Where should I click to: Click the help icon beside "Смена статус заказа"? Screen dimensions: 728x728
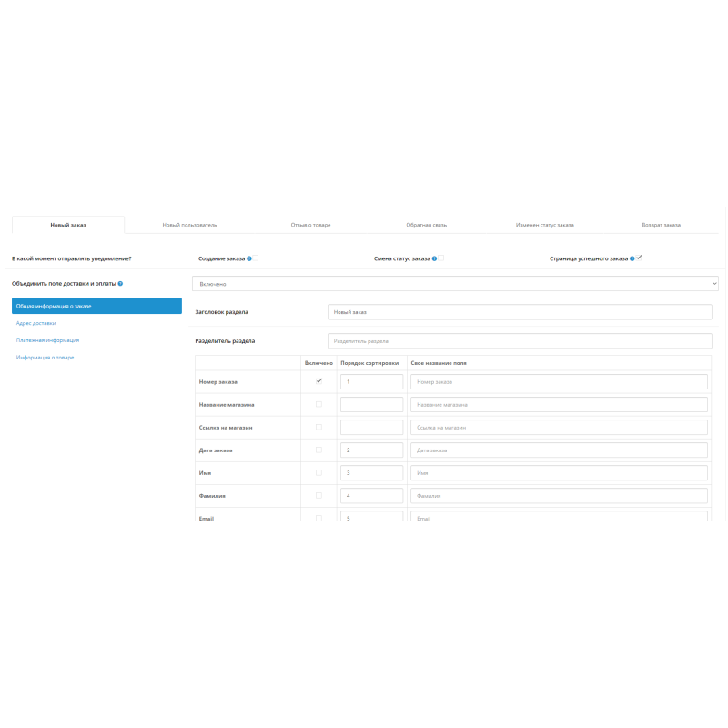pos(434,258)
